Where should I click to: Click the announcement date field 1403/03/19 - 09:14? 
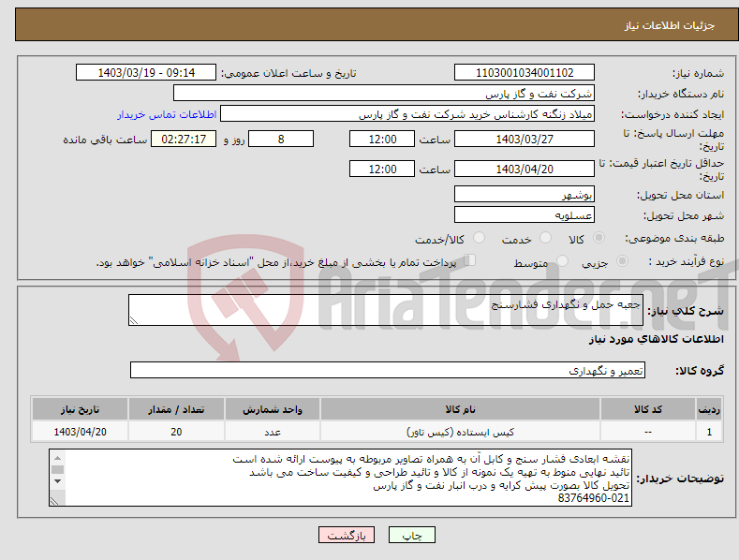click(146, 73)
